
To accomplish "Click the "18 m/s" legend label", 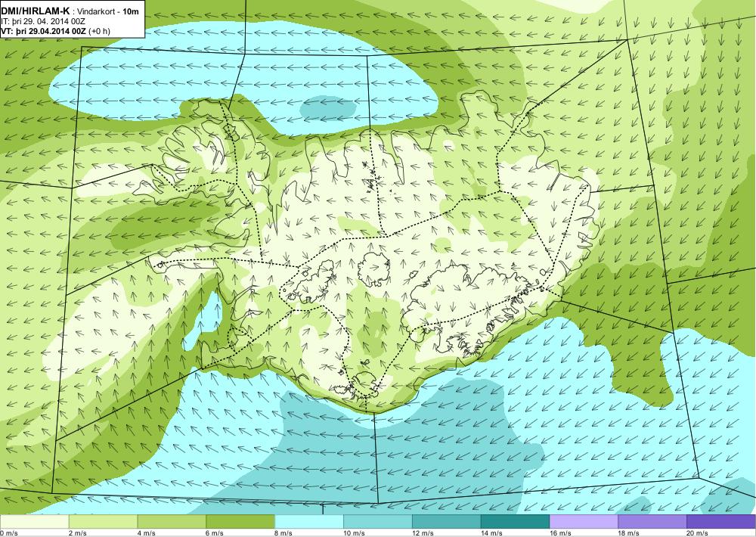I will (630, 533).
